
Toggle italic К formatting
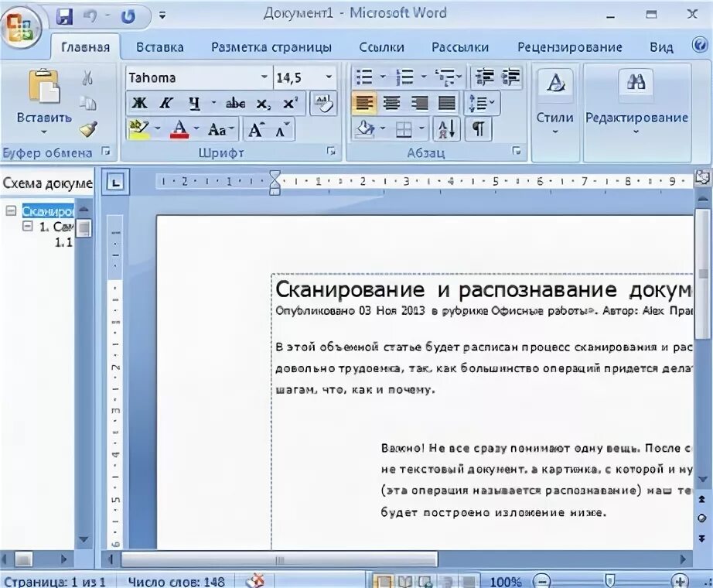pos(166,104)
